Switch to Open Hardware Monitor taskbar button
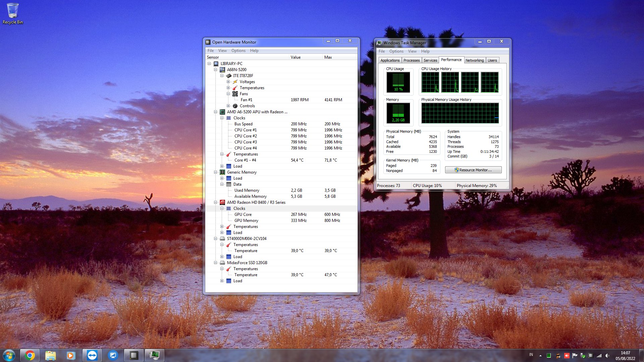Screen dimensions: 644x362 point(134,355)
